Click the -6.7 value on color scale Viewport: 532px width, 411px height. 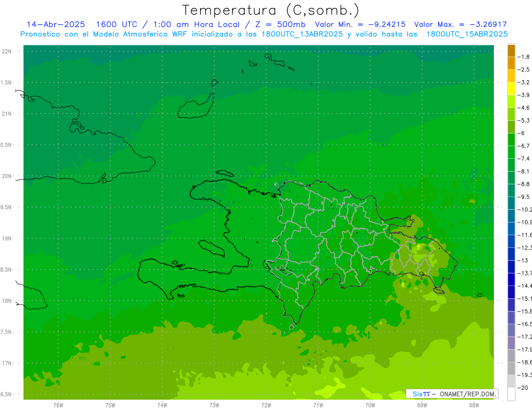[x=524, y=146]
